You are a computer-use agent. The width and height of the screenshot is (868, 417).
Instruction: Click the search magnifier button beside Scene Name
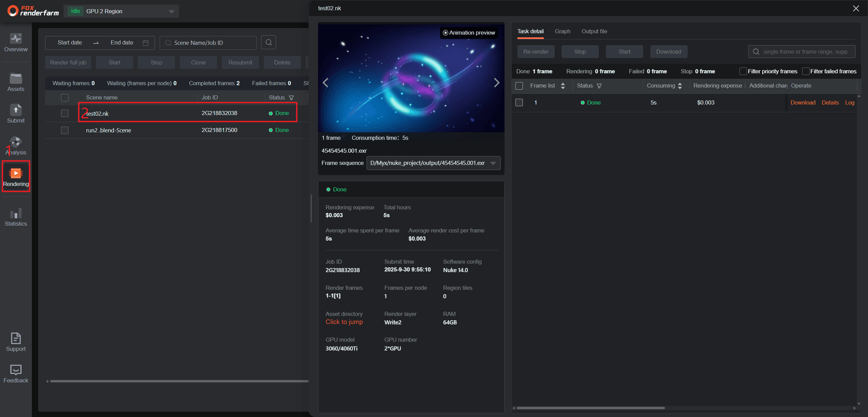(x=269, y=42)
